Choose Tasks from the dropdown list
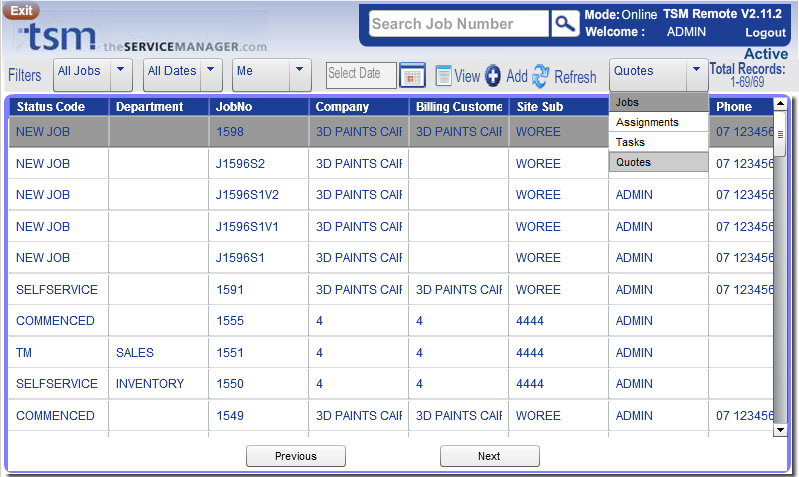The width and height of the screenshot is (799, 477). coord(659,142)
